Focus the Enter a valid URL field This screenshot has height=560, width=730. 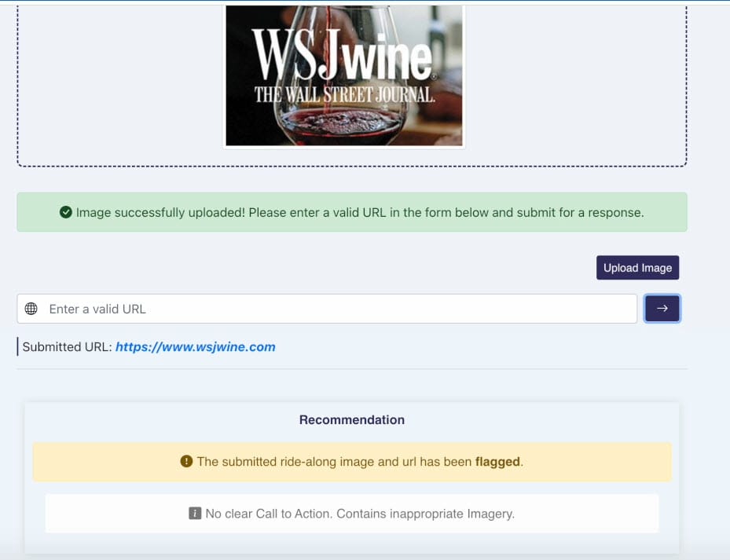click(327, 309)
